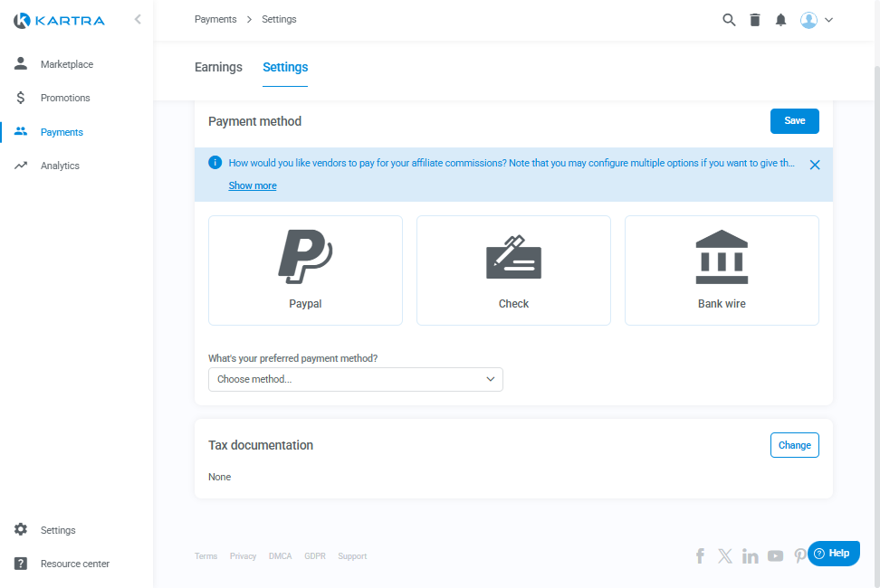Change the tax documentation
The width and height of the screenshot is (880, 588).
(794, 445)
